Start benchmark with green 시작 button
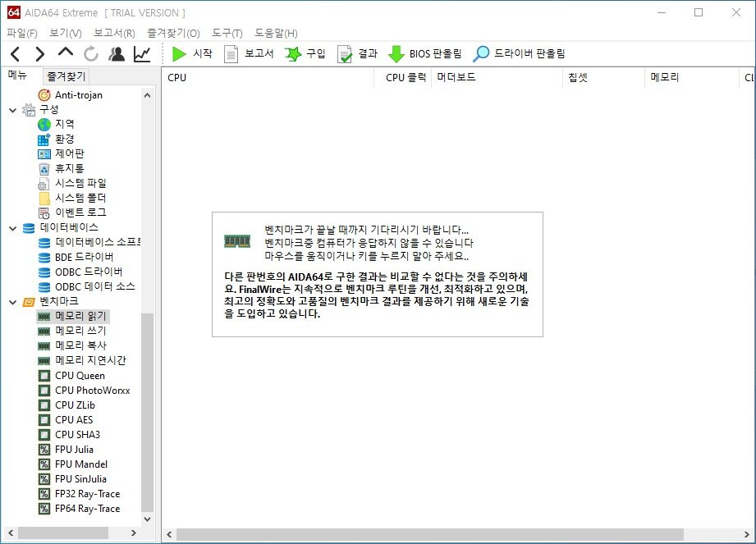Viewport: 756px width, 544px height. (192, 54)
